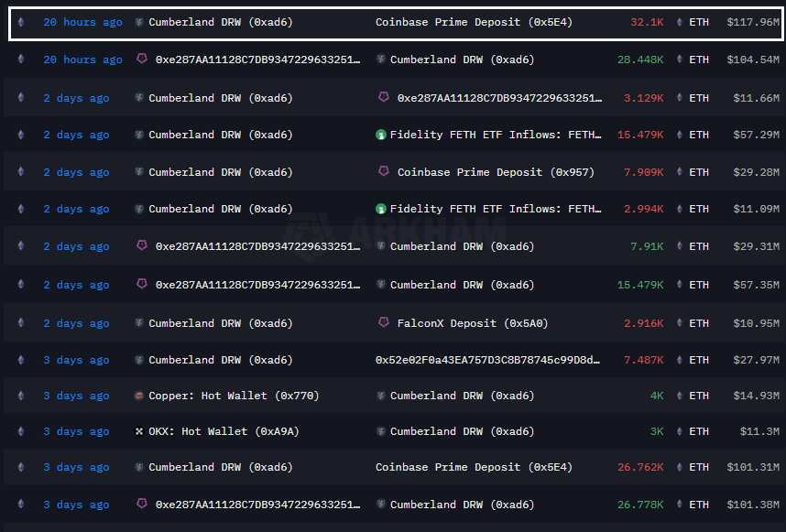Click the $10.95M USD value
The height and width of the screenshot is (532, 786).
(x=757, y=323)
